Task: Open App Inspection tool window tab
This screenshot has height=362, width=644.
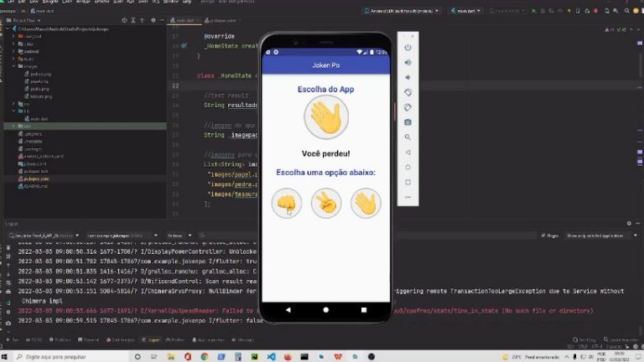Action: (x=208, y=340)
